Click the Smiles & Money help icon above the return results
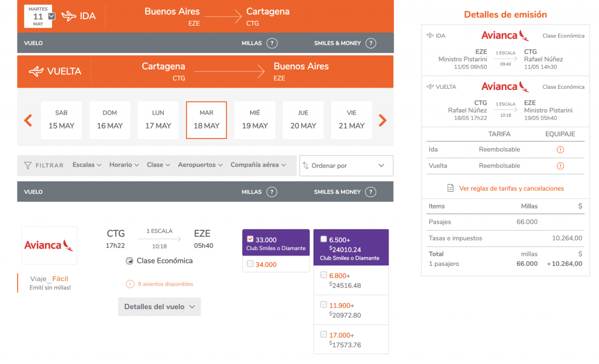Image resolution: width=599 pixels, height=364 pixels. coord(370,192)
